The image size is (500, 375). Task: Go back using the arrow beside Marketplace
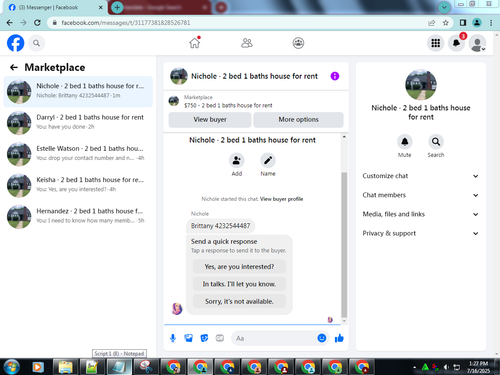pos(14,67)
